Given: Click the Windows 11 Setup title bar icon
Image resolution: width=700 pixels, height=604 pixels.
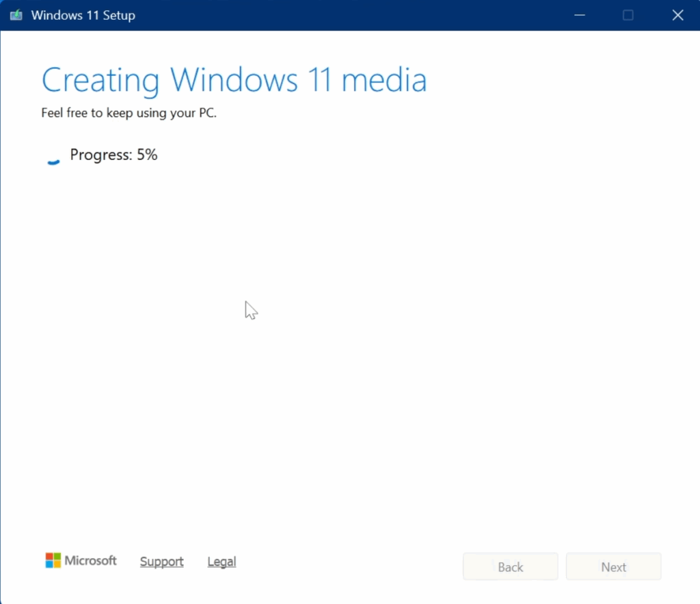Looking at the screenshot, I should [16, 15].
